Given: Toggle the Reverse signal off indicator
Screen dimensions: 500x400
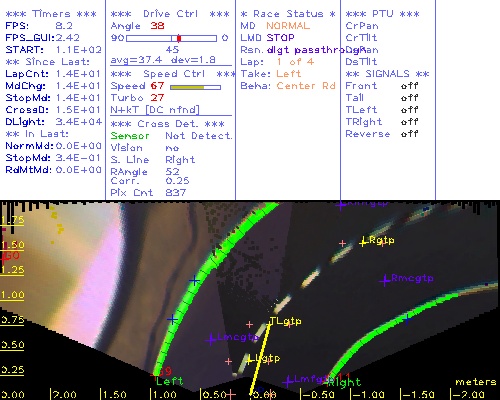Looking at the screenshot, I should coord(409,134).
